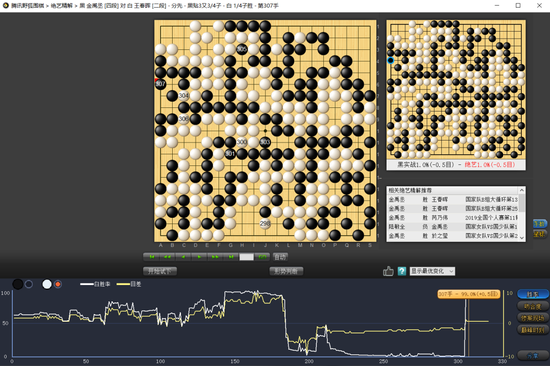Select the chart tab directly above 巅峰时刻
Viewport: 550px width, 366px height.
tap(533, 318)
